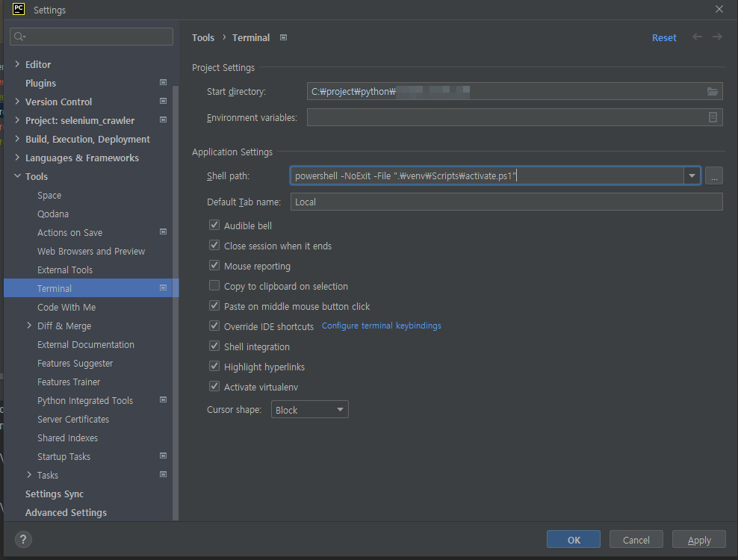Click the settings search field

91,37
